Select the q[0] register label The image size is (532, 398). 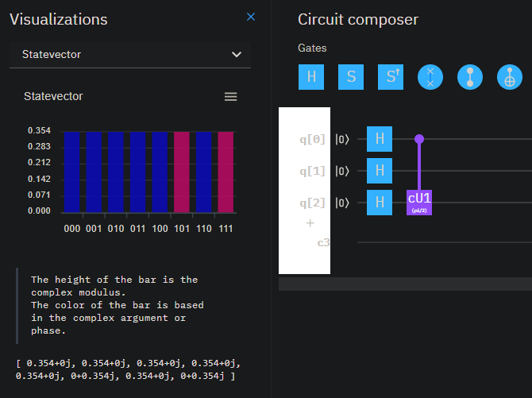(x=312, y=139)
